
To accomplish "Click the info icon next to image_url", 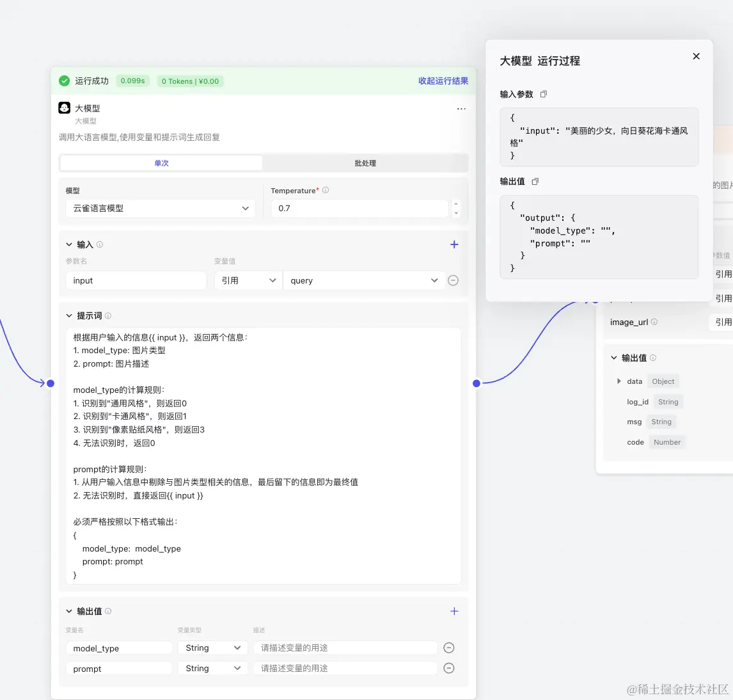I will tap(654, 322).
